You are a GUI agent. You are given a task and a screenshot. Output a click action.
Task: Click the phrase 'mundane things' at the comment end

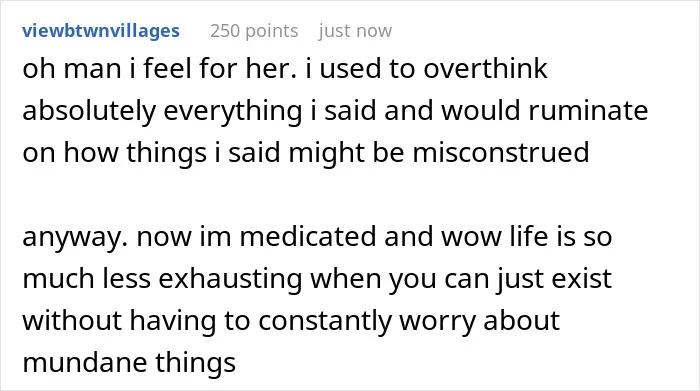point(129,362)
